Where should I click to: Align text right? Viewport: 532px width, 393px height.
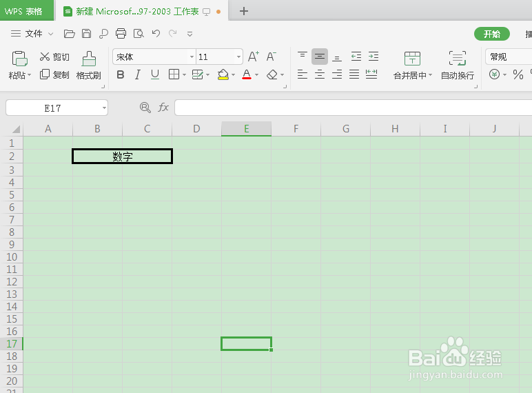[x=336, y=74]
